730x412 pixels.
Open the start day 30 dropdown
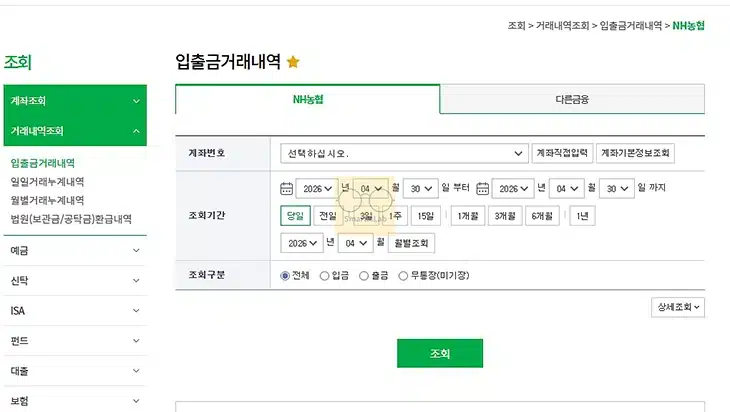pyautogui.click(x=420, y=189)
